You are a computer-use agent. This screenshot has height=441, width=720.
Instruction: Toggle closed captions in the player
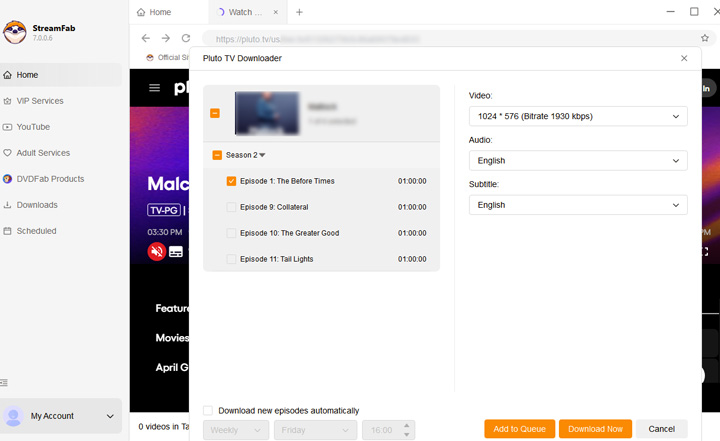(176, 252)
